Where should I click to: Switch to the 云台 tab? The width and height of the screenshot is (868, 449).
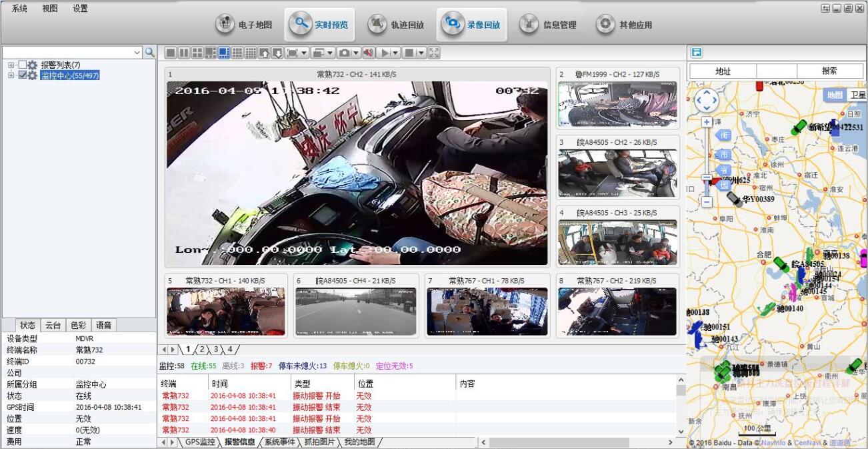[53, 325]
